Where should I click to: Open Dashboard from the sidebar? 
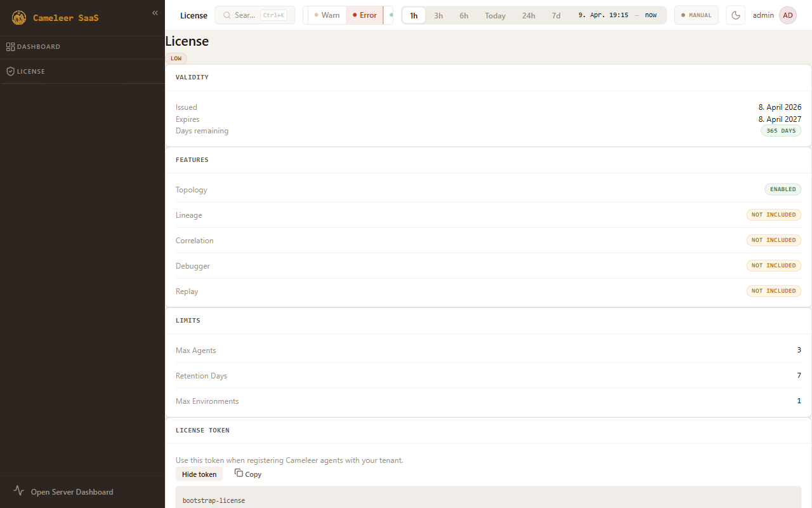click(x=38, y=47)
